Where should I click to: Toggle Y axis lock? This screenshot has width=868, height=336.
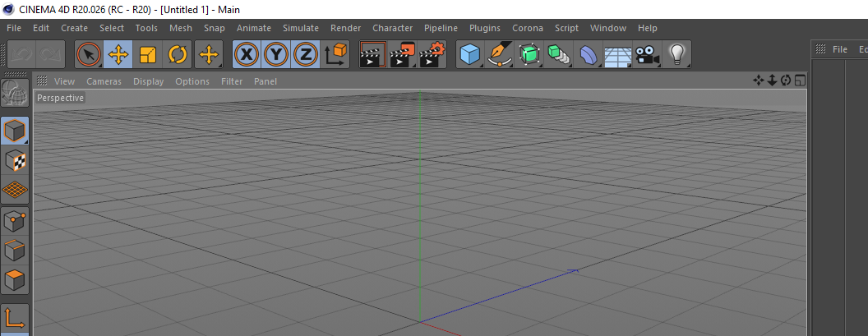click(x=275, y=54)
